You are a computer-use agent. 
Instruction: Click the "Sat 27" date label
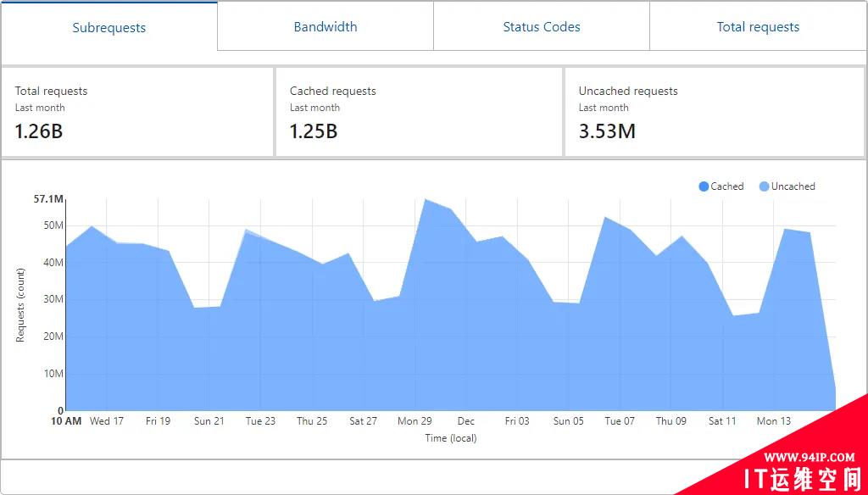click(x=363, y=420)
